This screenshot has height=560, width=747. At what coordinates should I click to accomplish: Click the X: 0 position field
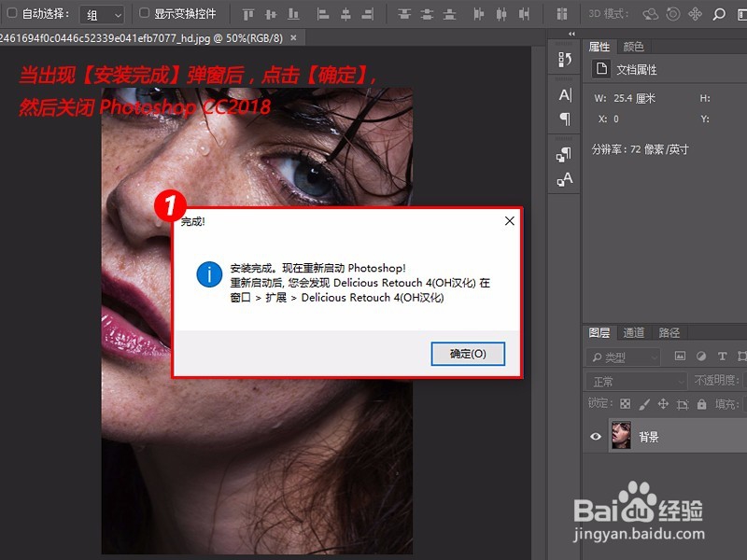[616, 119]
